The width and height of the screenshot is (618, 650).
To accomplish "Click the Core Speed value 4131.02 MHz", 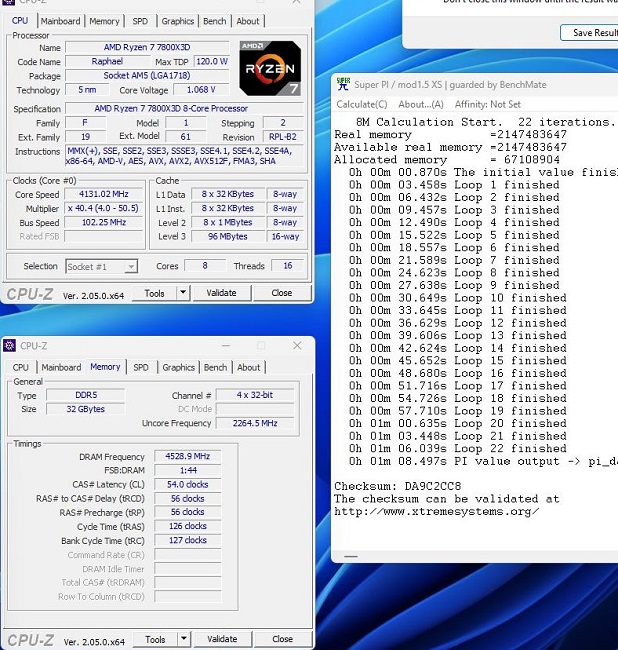I will click(x=104, y=194).
